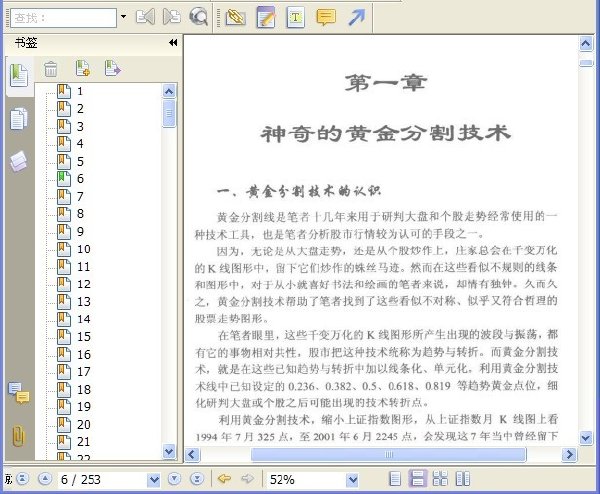Select bookmark 10
Image resolution: width=600 pixels, height=494 pixels.
(73, 249)
